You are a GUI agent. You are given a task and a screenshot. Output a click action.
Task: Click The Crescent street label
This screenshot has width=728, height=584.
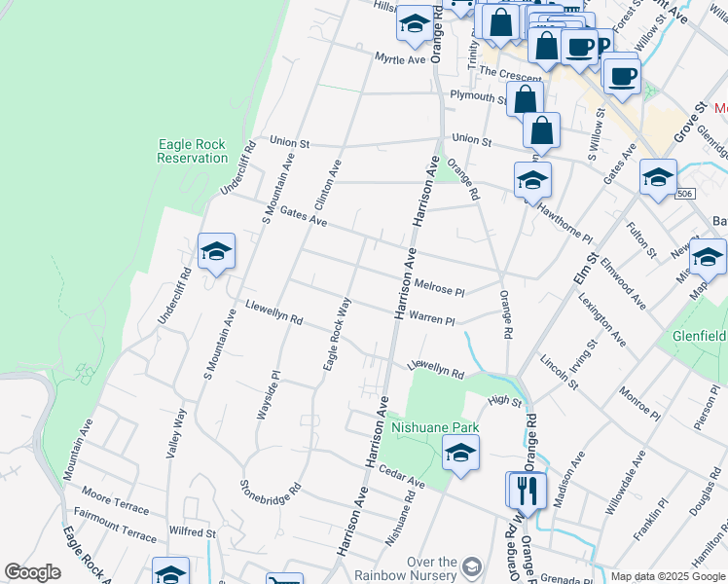click(510, 73)
